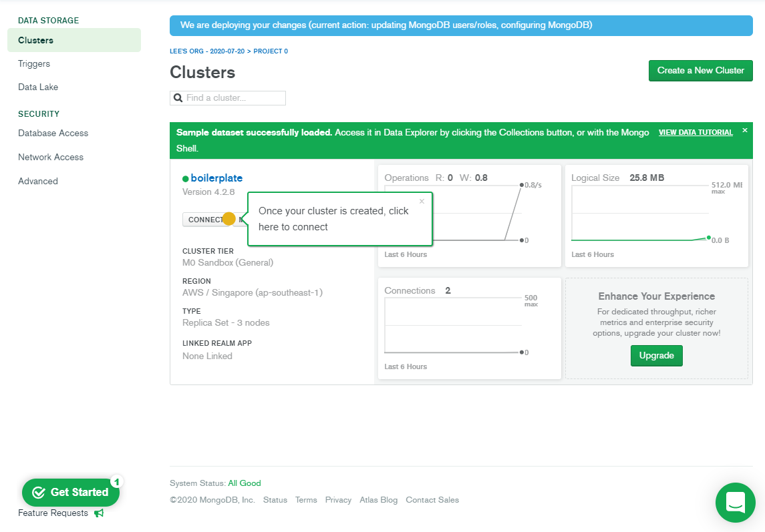
Task: Open the VIEW DATA TUTORIAL link
Action: pyautogui.click(x=696, y=132)
